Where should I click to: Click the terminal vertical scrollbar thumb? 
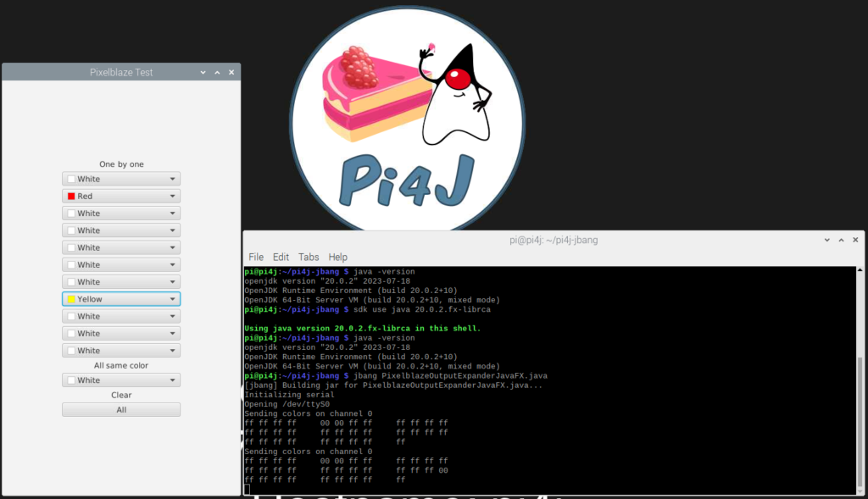[860, 422]
